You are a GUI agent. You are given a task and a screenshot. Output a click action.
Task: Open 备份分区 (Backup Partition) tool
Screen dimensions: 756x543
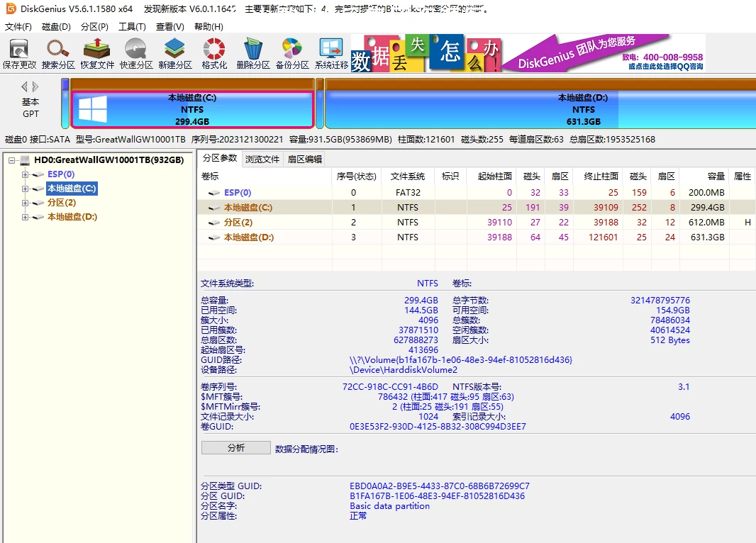pos(291,53)
